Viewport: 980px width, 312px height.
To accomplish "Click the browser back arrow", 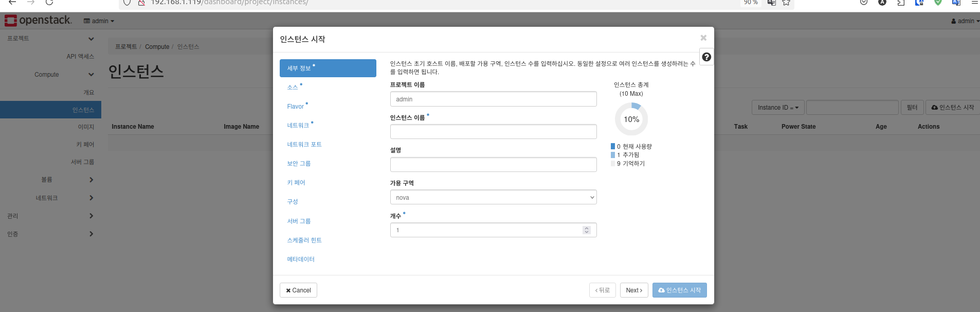I will pyautogui.click(x=12, y=3).
